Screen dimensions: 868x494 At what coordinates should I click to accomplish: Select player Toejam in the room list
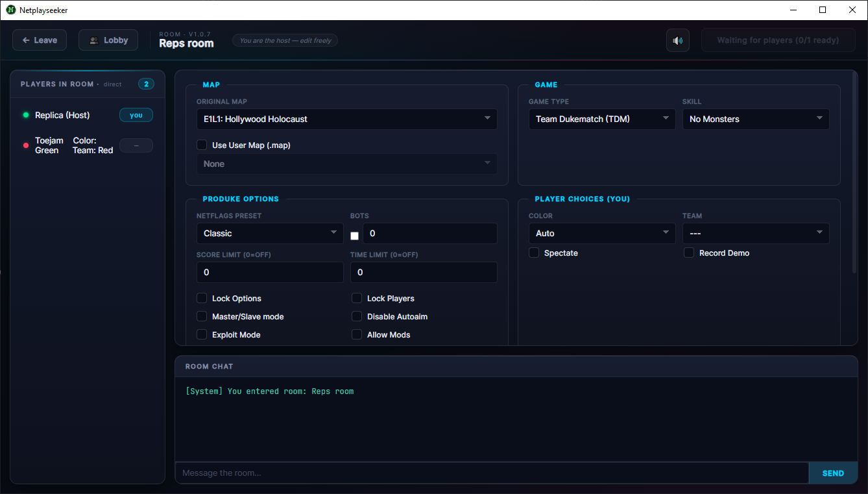(88, 145)
